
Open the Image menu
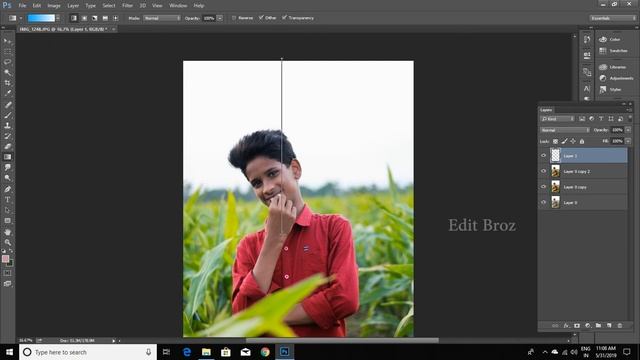point(53,6)
